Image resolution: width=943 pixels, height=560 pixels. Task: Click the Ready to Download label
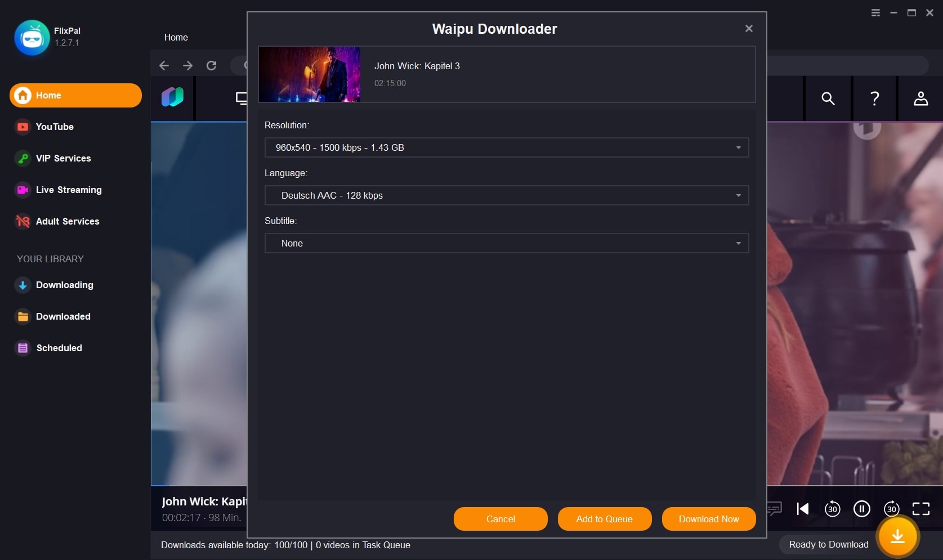[x=828, y=544]
